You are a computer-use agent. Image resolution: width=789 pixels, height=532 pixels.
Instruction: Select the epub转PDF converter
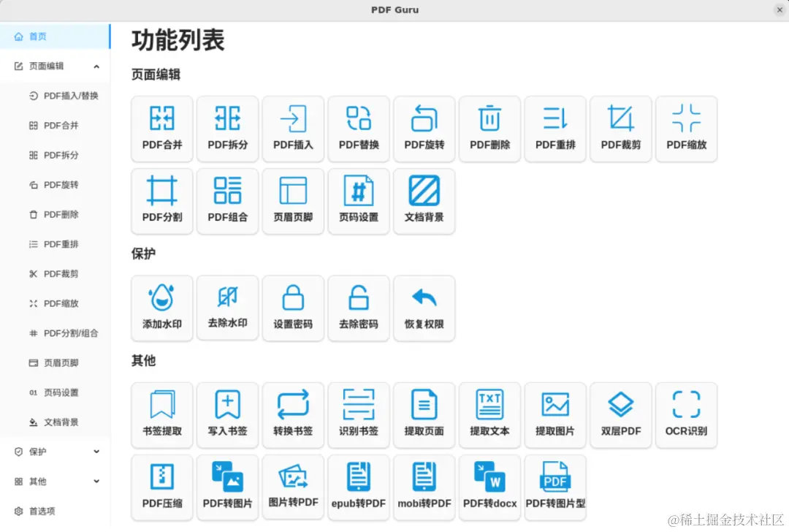359,487
